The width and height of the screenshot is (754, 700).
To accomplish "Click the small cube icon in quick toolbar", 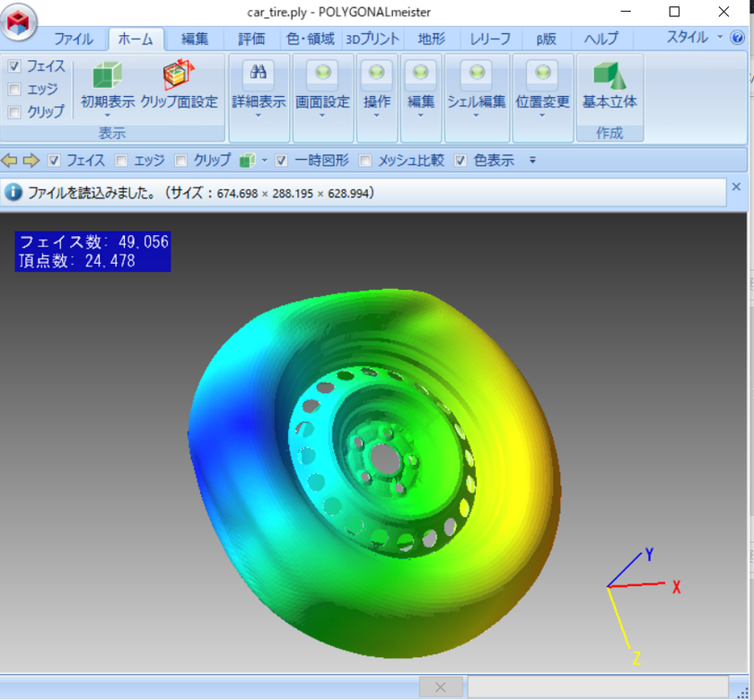I will [247, 161].
